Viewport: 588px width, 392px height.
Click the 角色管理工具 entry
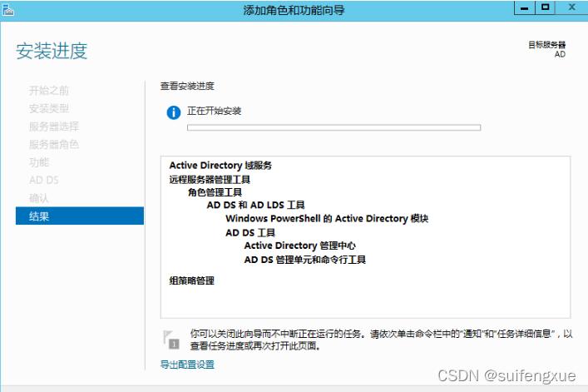(215, 192)
